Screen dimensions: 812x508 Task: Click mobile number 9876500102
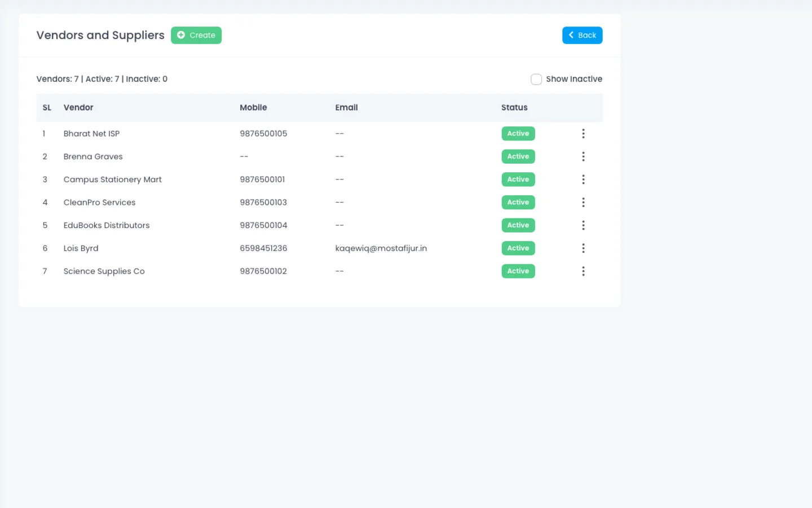[263, 271]
